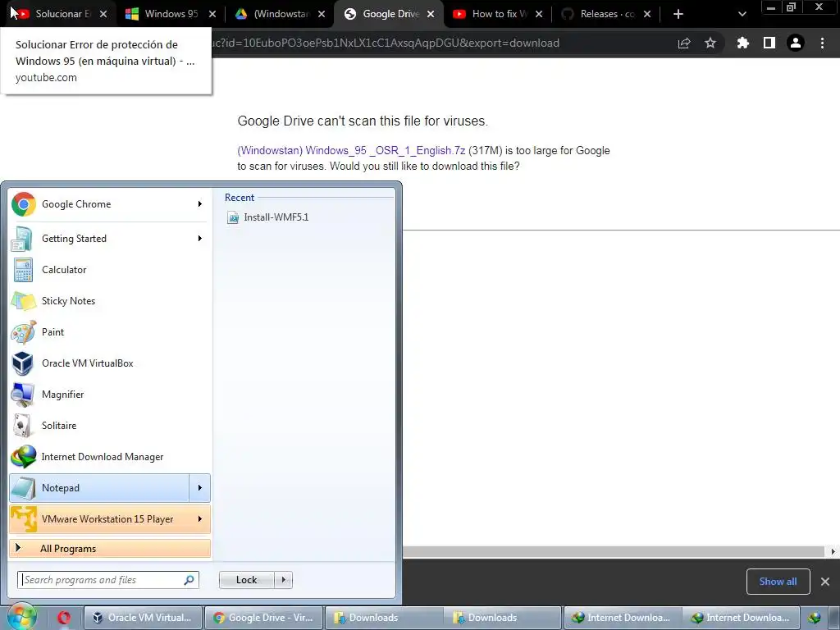This screenshot has height=630, width=840.
Task: Expand Getting Started submenu arrow
Action: coord(200,239)
